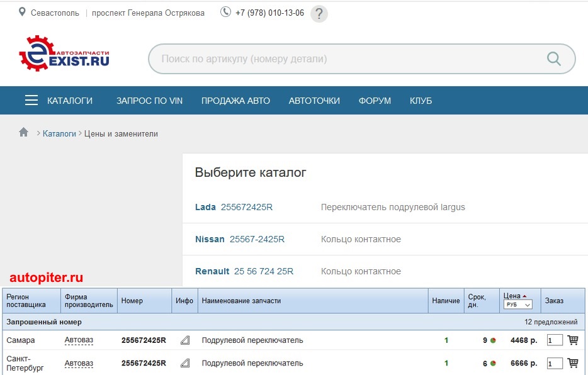Click the Наличие column header
The height and width of the screenshot is (375, 588).
click(446, 301)
